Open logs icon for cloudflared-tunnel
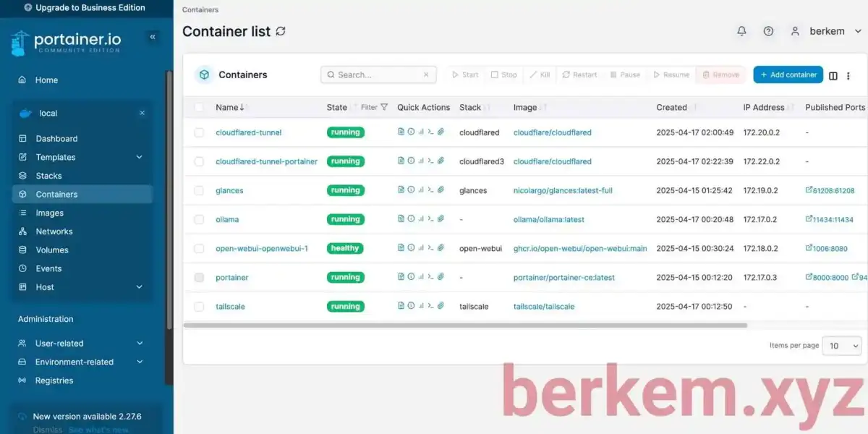The height and width of the screenshot is (434, 868). tap(401, 132)
